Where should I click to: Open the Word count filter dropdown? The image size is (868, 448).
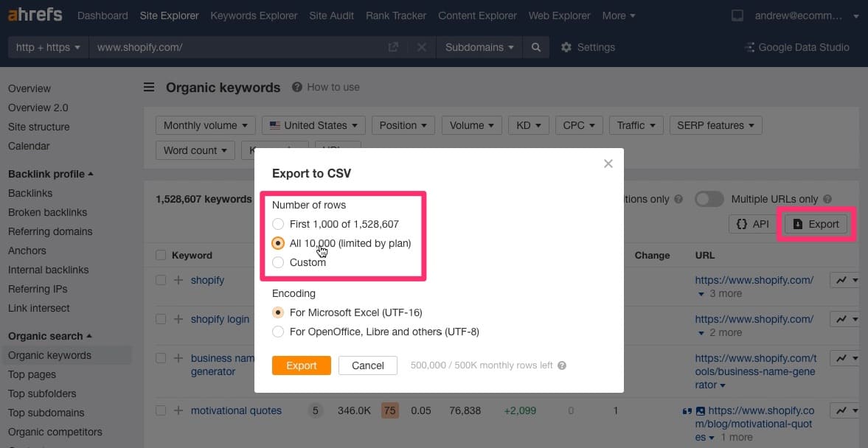195,150
